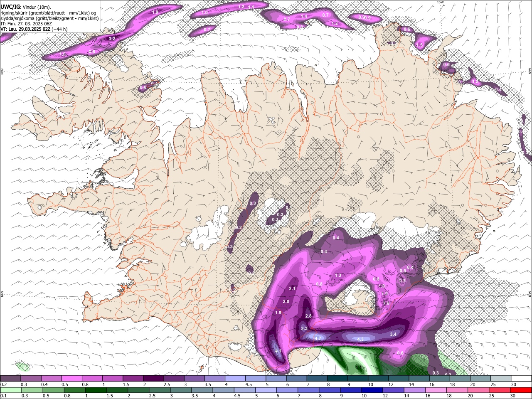Click the 2.8 precipitation value on the map
532x399 pixels.
(x=308, y=316)
